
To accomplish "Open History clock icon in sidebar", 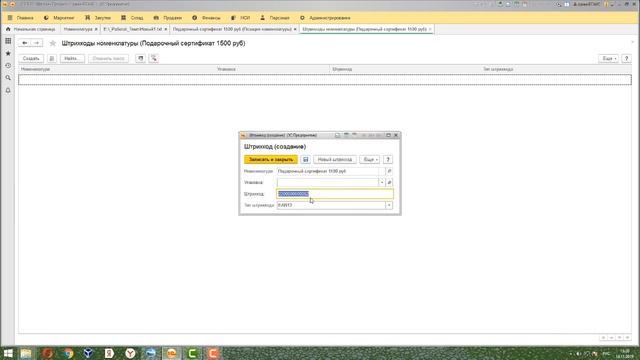I will (x=8, y=65).
